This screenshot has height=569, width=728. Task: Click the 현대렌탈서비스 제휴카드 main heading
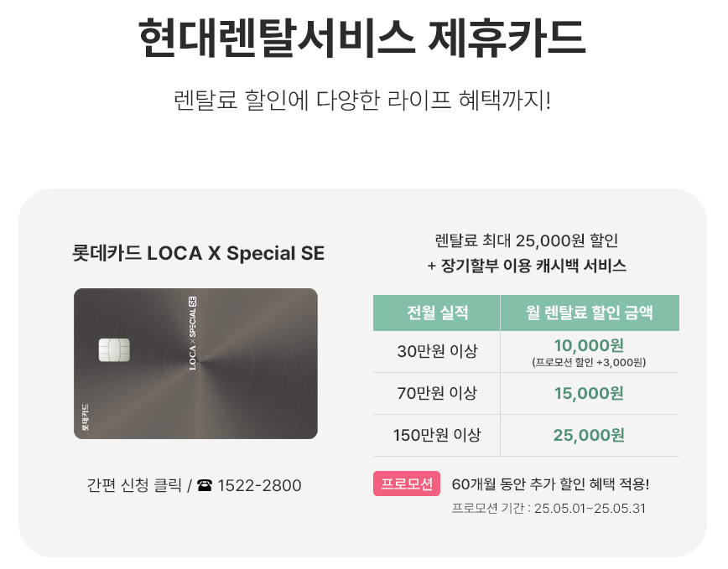[x=362, y=39]
